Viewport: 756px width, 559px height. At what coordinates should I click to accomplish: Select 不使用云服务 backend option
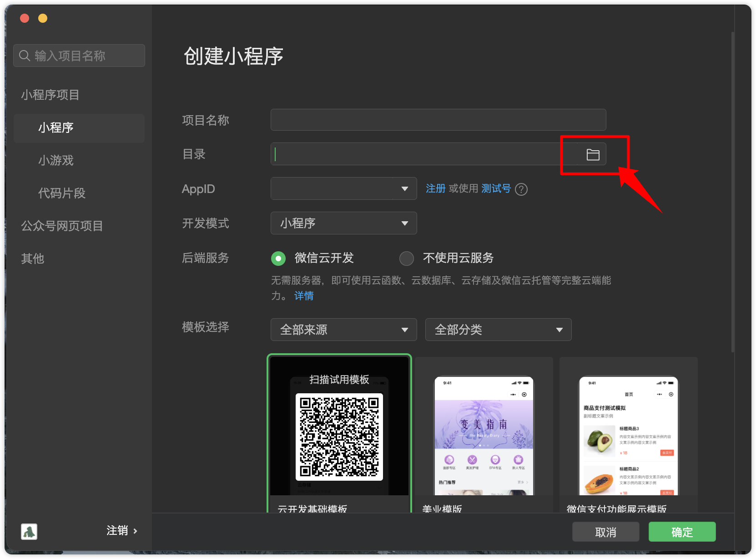(x=407, y=259)
